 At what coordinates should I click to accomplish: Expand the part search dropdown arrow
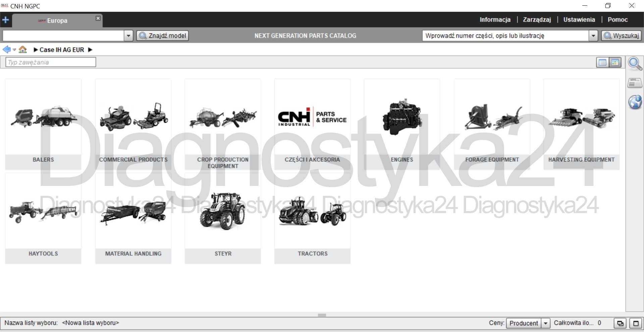(x=593, y=36)
